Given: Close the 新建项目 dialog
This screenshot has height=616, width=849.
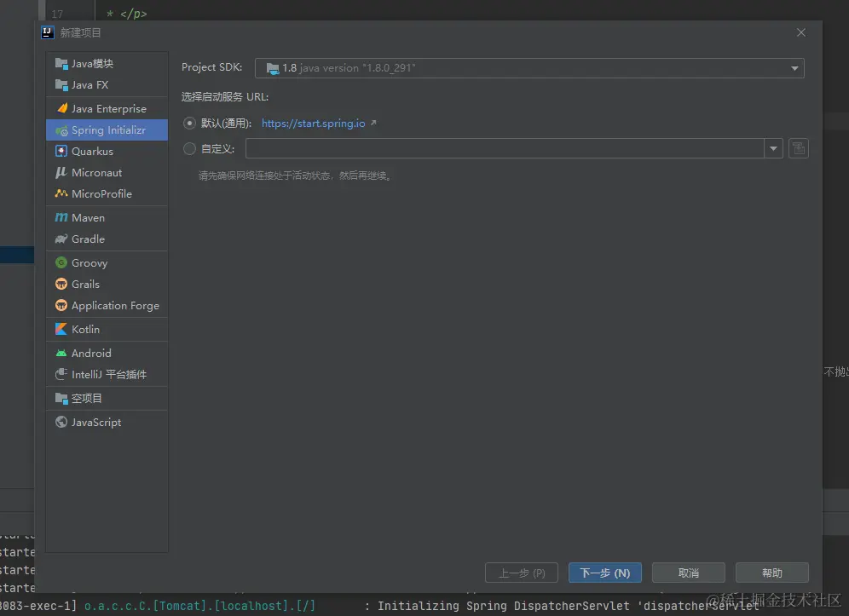Looking at the screenshot, I should [x=801, y=32].
